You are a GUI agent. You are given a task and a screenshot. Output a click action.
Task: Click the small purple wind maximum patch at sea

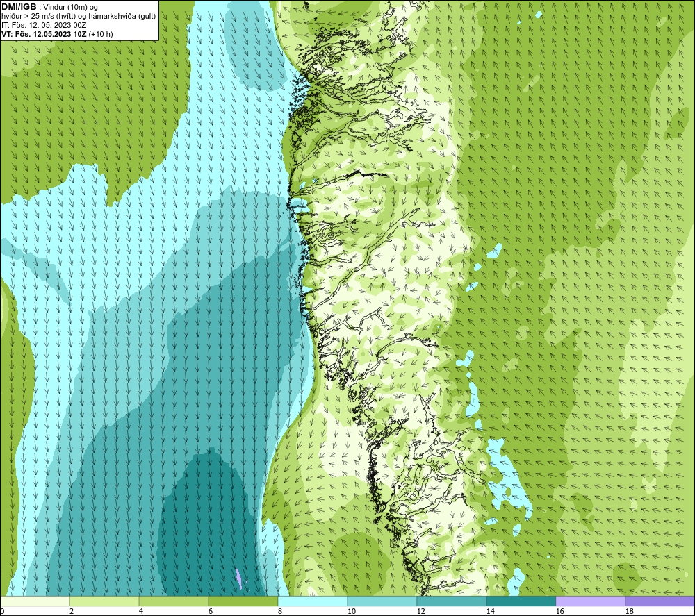(x=239, y=580)
